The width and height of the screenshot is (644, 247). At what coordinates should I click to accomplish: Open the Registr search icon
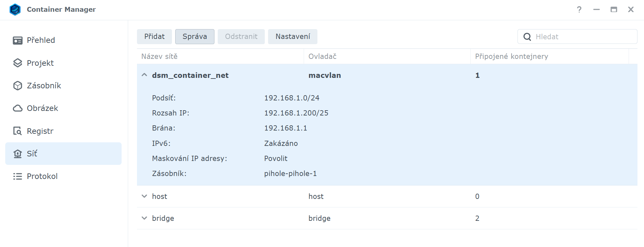point(18,131)
